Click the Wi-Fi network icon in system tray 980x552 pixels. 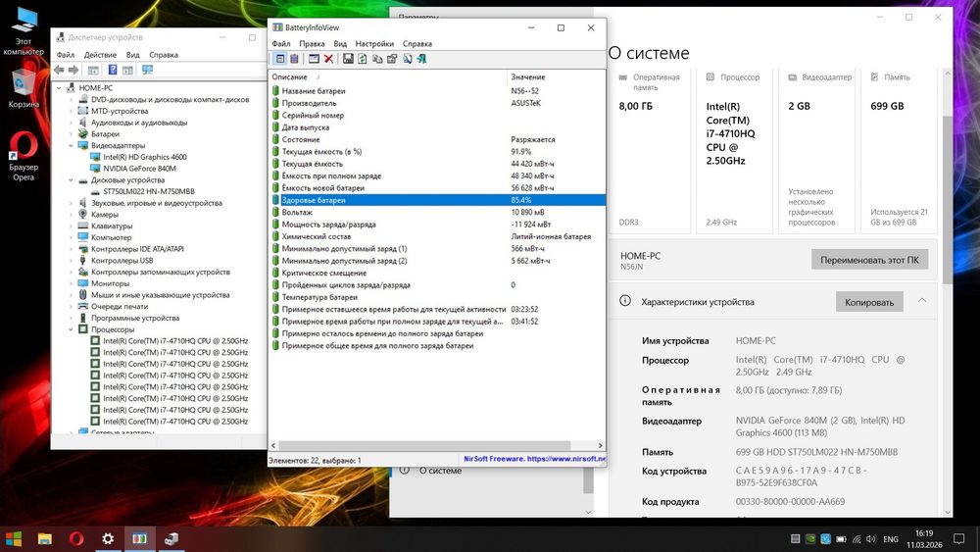pyautogui.click(x=857, y=539)
